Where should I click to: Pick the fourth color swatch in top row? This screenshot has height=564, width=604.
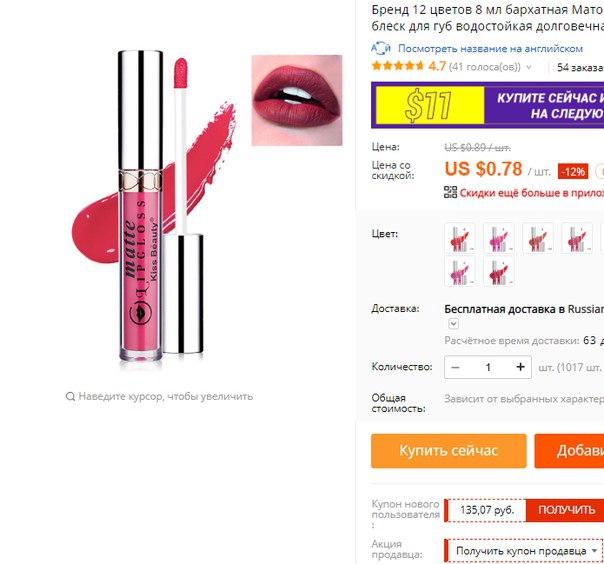pyautogui.click(x=577, y=238)
